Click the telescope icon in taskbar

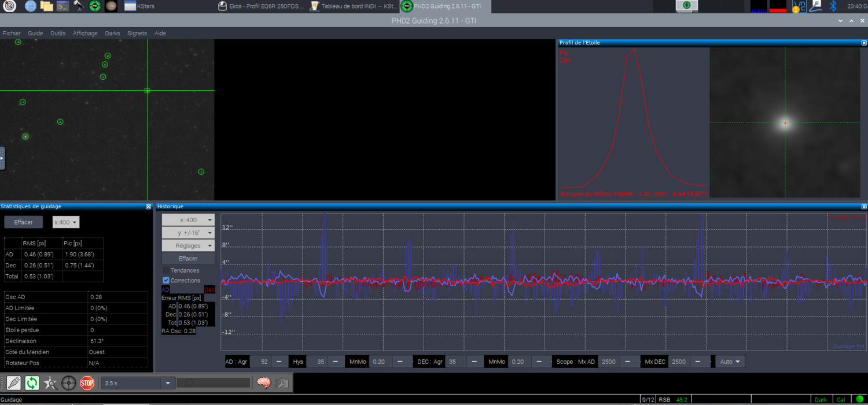tap(79, 6)
